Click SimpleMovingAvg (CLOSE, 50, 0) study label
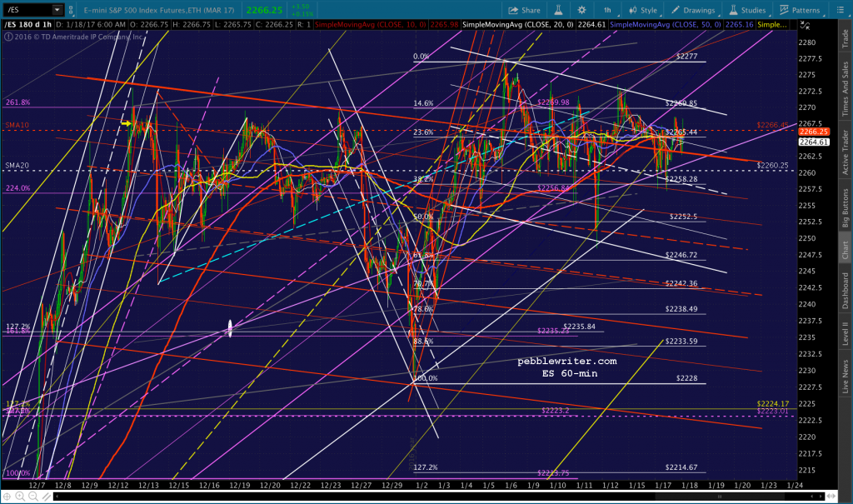853x504 pixels. click(x=666, y=24)
